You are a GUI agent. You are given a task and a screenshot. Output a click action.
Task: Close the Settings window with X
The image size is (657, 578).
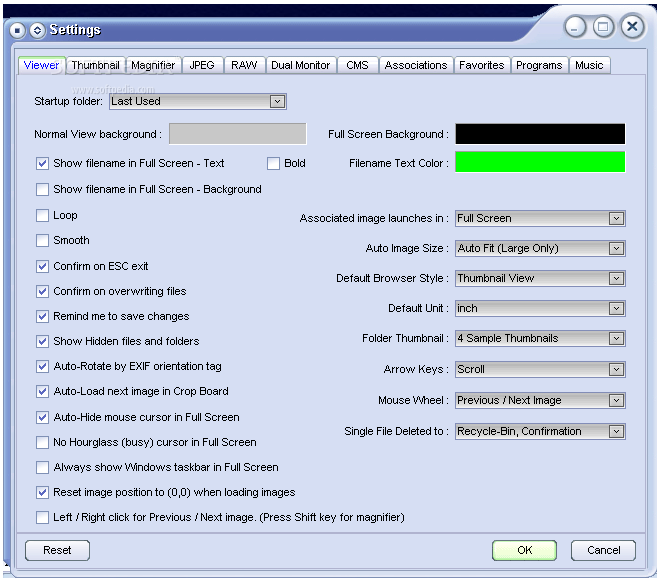pyautogui.click(x=632, y=27)
